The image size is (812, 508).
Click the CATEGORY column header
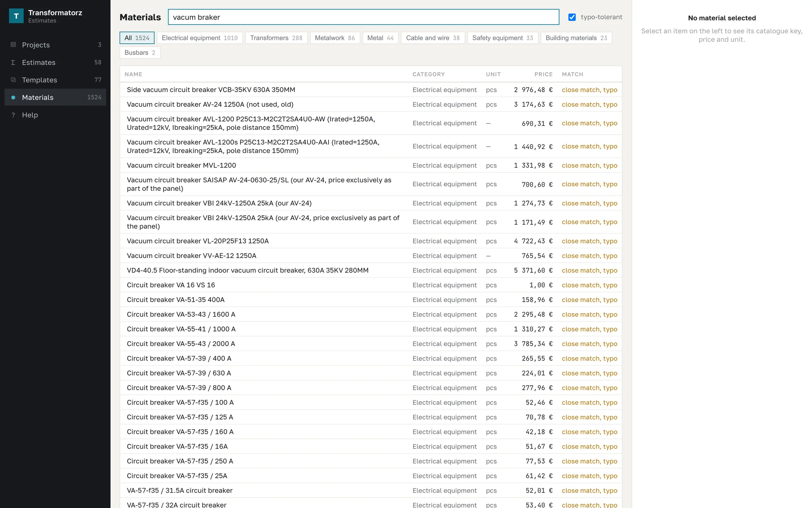429,74
